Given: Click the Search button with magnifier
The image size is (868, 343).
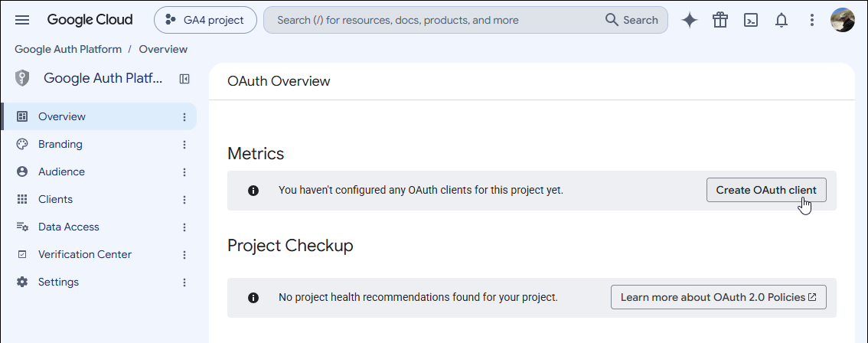Looking at the screenshot, I should [x=631, y=20].
